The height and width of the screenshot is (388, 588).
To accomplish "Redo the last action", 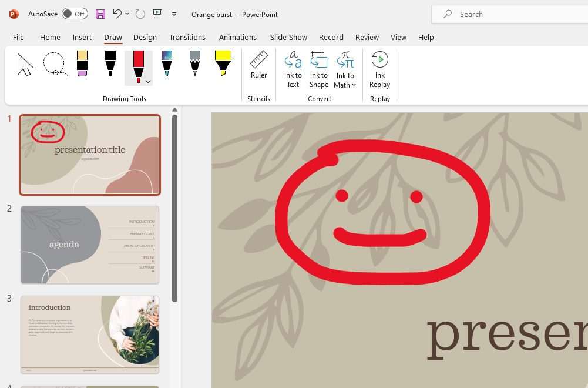I will coord(140,14).
